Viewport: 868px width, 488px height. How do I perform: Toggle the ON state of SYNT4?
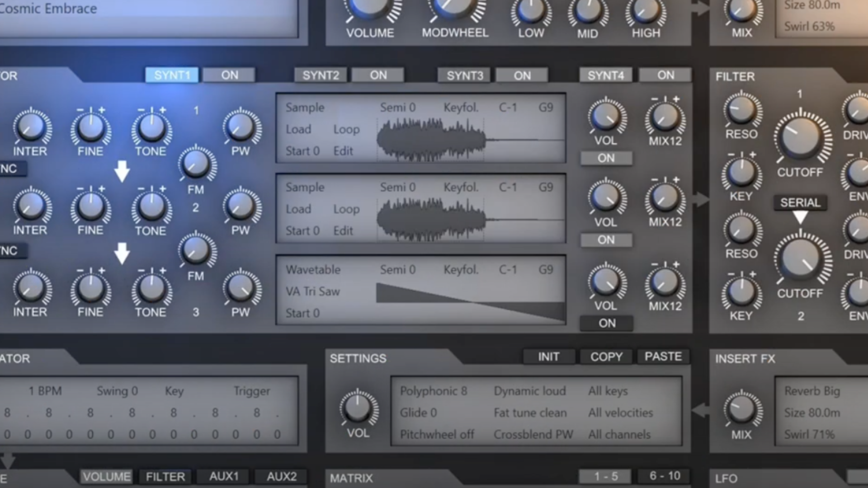coord(665,75)
